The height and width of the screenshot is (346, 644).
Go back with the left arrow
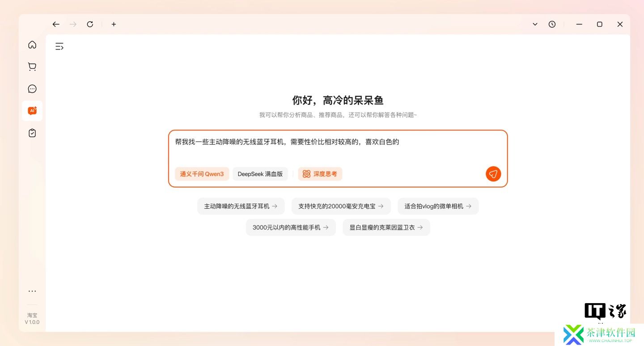point(56,24)
